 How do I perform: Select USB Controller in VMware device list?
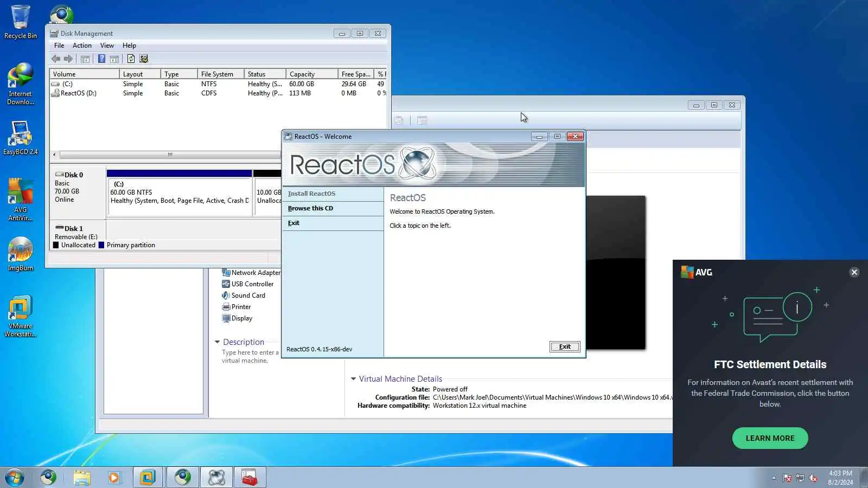pos(247,284)
